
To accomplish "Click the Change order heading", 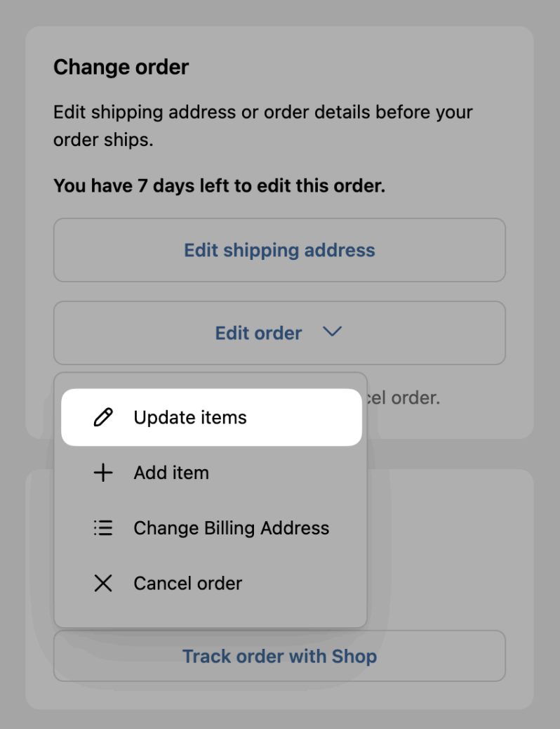I will tap(121, 67).
